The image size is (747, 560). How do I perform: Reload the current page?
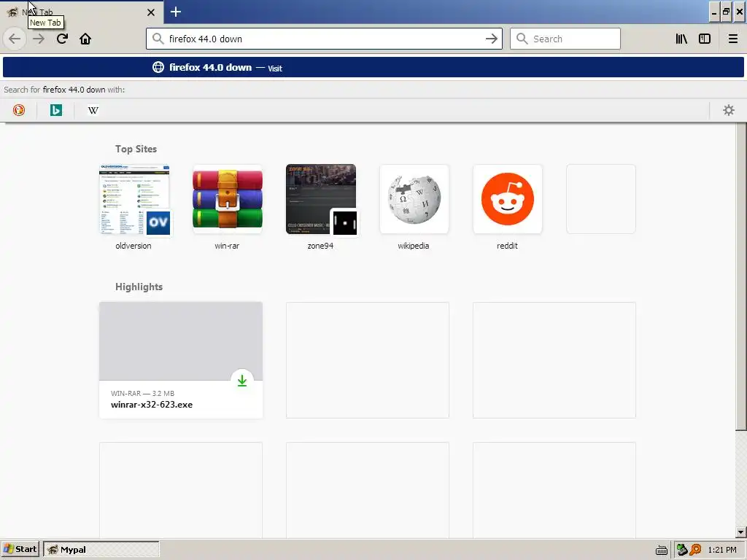(62, 39)
